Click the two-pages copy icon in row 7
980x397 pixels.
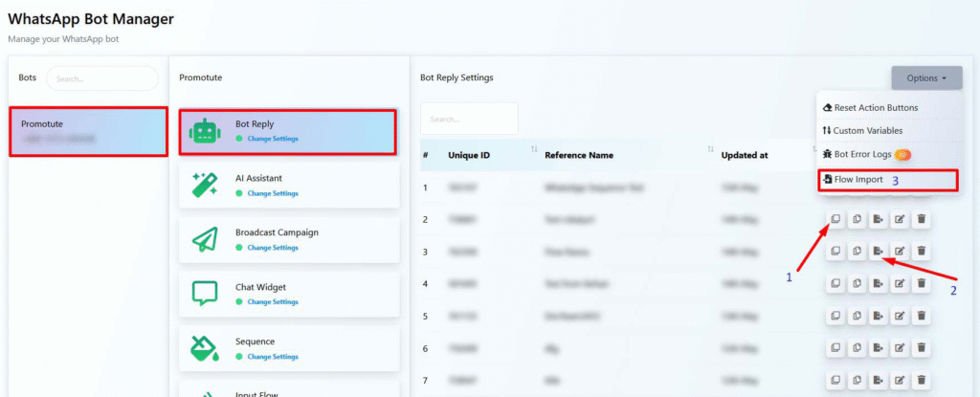(857, 380)
